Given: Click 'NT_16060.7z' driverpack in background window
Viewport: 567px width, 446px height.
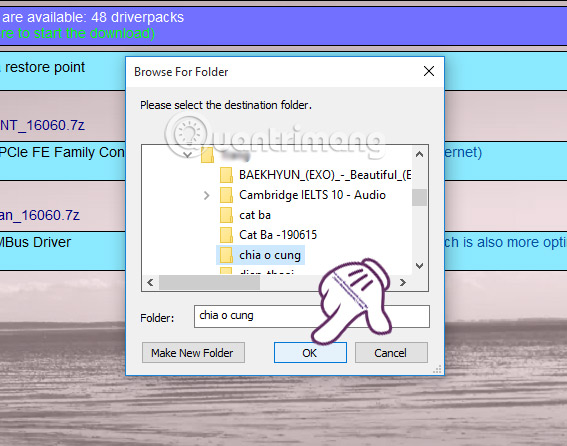Looking at the screenshot, I should [42, 126].
